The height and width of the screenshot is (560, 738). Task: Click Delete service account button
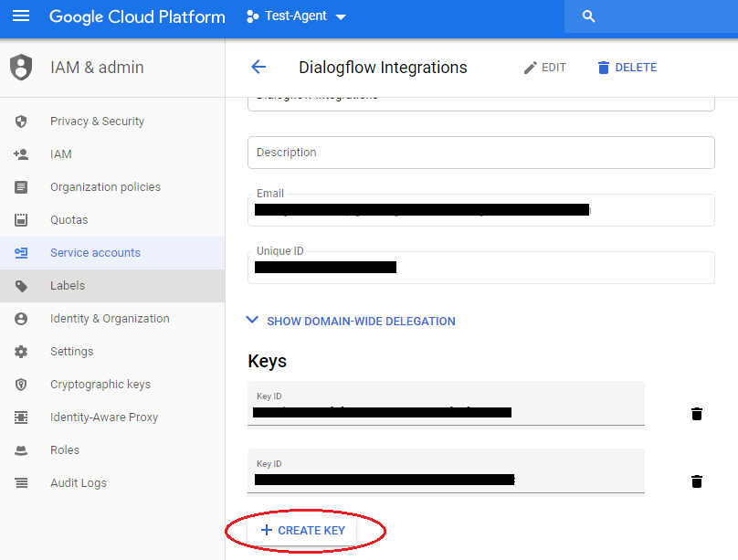[627, 68]
